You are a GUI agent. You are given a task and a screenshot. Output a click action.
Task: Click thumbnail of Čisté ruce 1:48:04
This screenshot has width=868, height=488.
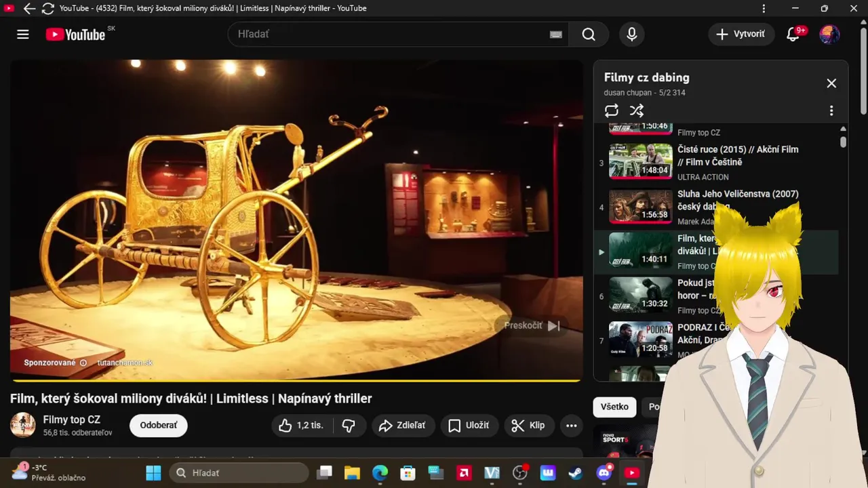(641, 161)
